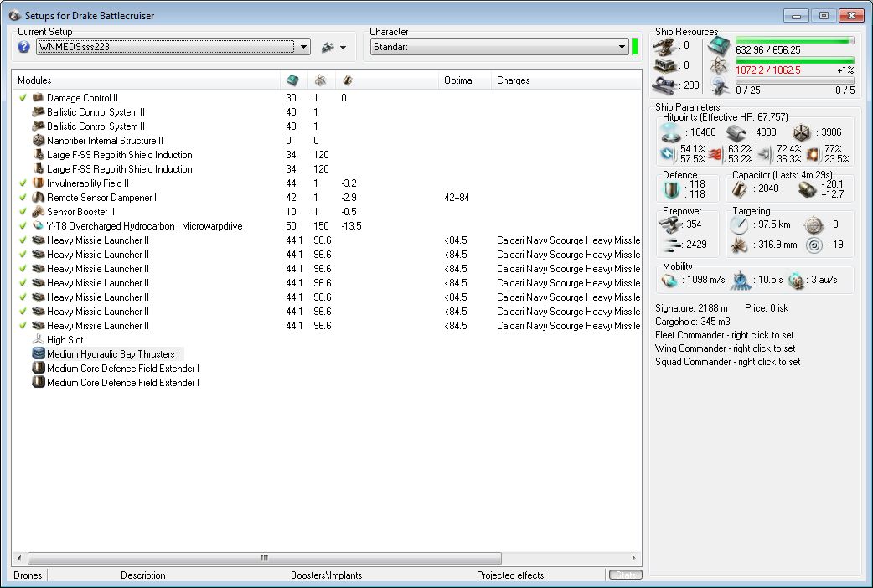Sort the list by the Optimal column header

pyautogui.click(x=459, y=80)
